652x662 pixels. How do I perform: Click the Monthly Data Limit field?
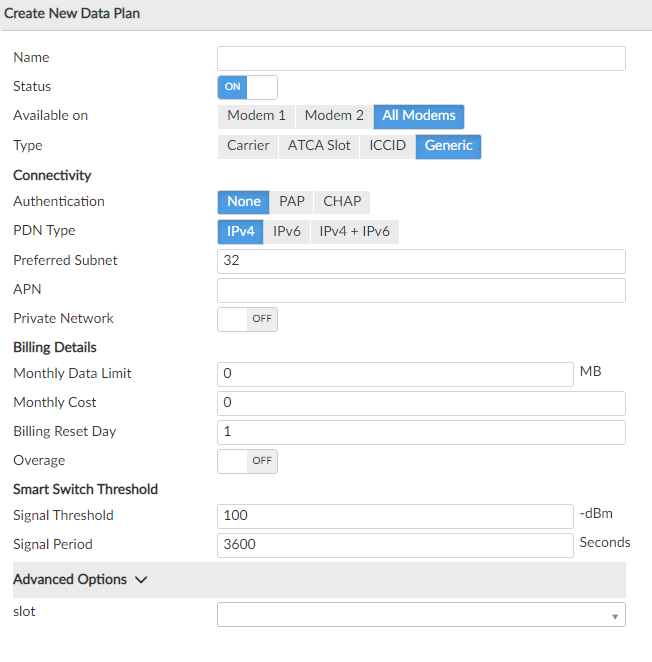pyautogui.click(x=395, y=374)
